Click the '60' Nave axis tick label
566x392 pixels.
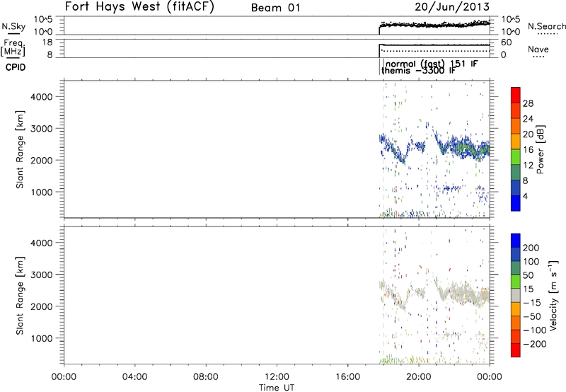pos(507,42)
